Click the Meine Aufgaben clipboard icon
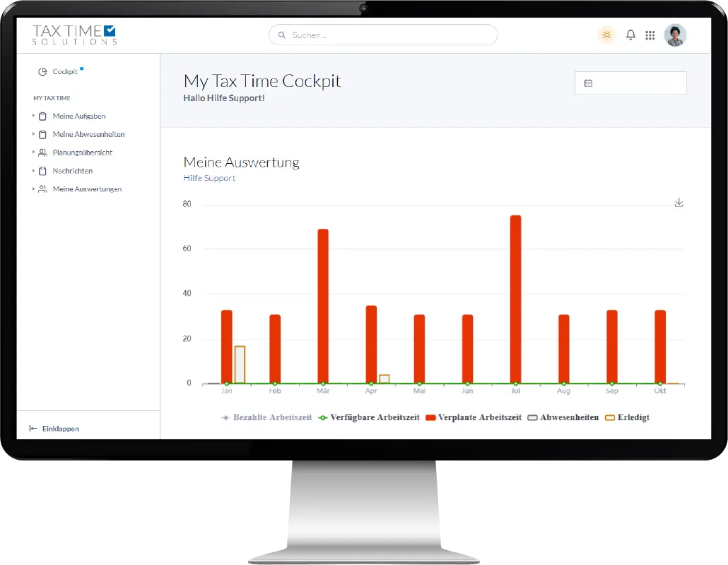Image resolution: width=728 pixels, height=565 pixels. [x=42, y=116]
